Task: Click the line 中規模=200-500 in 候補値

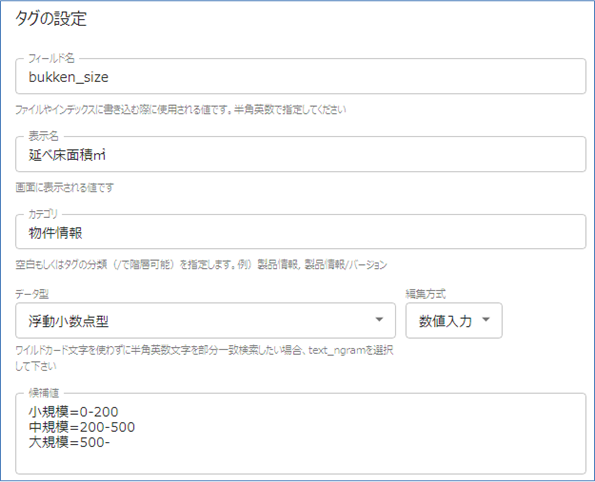Action: pos(82,427)
